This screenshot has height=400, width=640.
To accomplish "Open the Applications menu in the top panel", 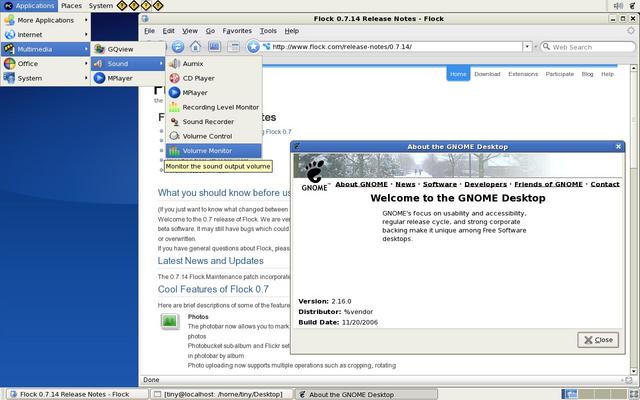I will [29, 6].
